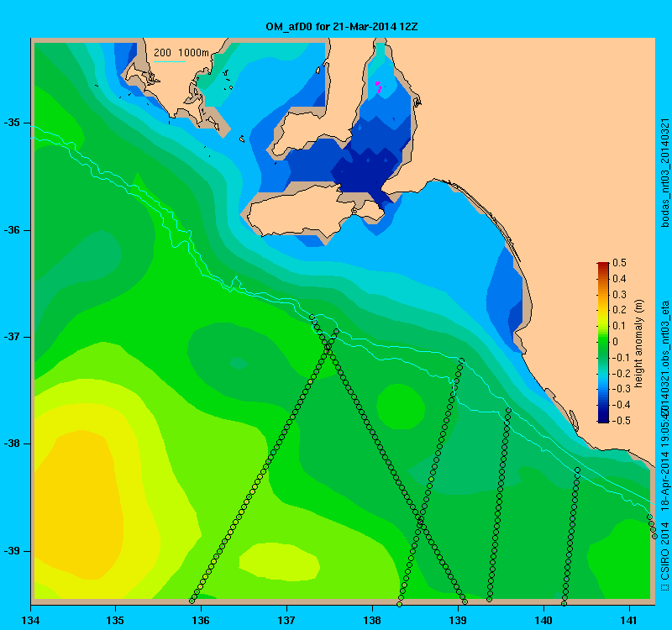Click latitude label -37
The image size is (672, 630).
[x=12, y=337]
